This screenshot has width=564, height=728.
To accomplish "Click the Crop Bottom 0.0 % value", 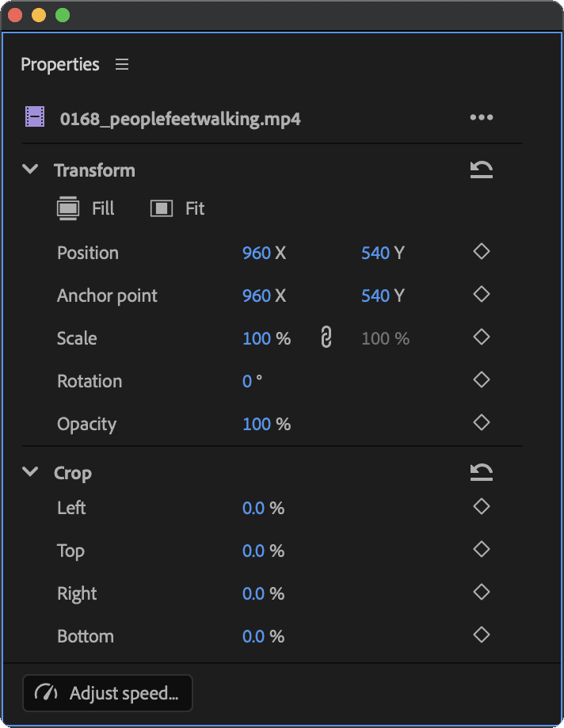I will pyautogui.click(x=263, y=636).
